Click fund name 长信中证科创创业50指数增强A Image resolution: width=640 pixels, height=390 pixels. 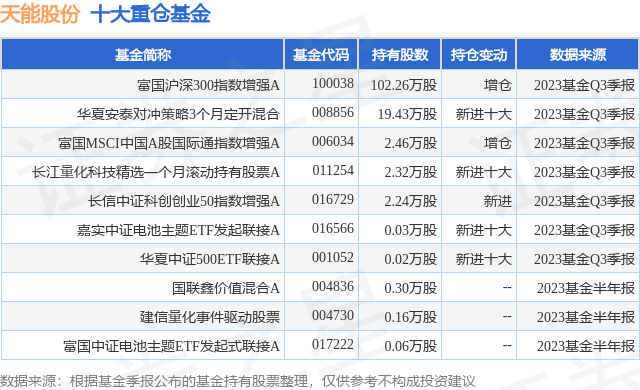click(184, 201)
